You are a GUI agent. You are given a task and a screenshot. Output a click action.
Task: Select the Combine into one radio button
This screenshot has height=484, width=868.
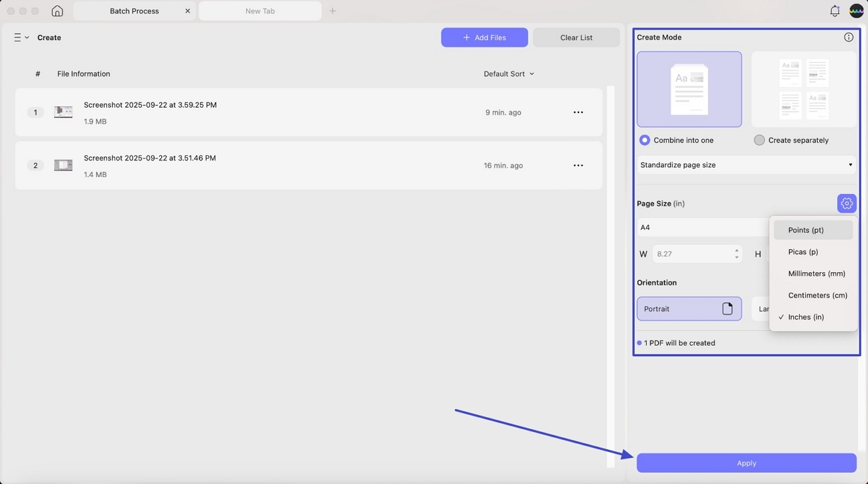644,140
